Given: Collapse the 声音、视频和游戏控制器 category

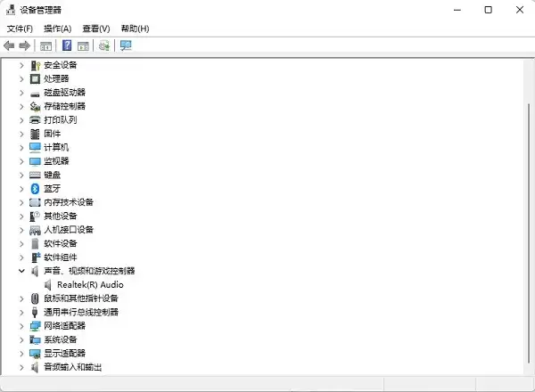Looking at the screenshot, I should [x=21, y=271].
